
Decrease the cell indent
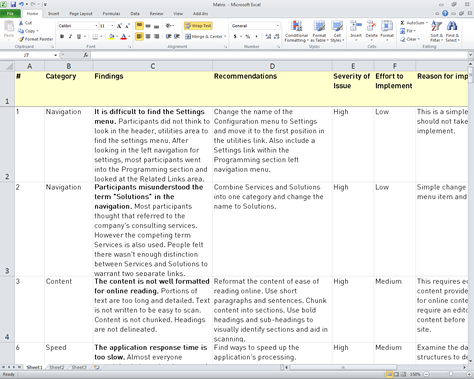pyautogui.click(x=169, y=36)
